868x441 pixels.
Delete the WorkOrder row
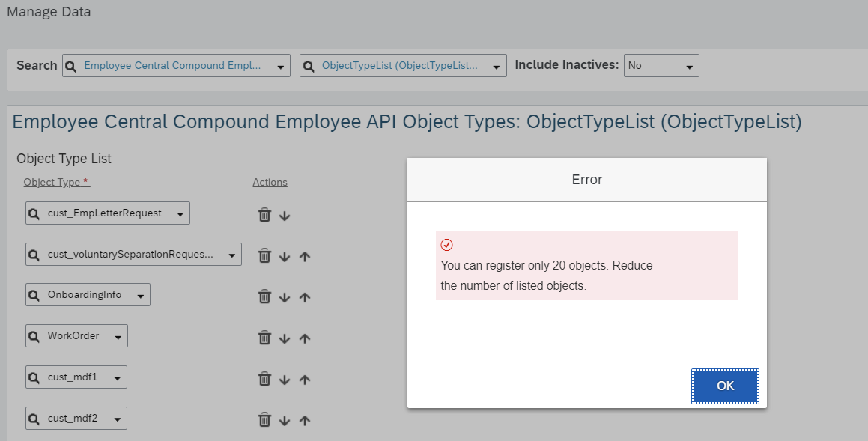pos(264,338)
